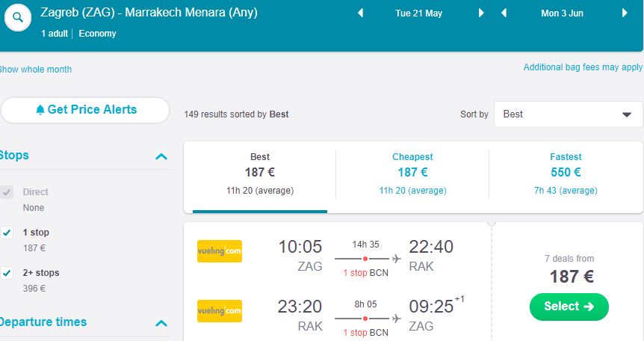Collapse the Departure times section
The image size is (644, 341).
click(161, 323)
